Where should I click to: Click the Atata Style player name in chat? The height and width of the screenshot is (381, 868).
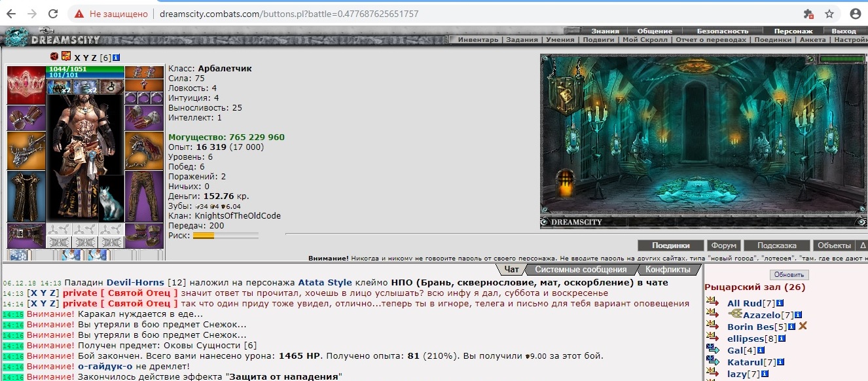[325, 283]
